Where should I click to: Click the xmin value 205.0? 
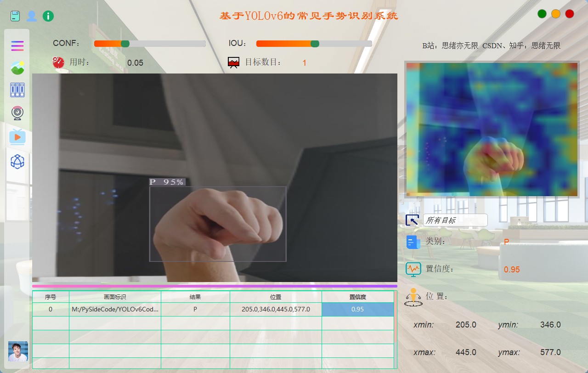(x=466, y=325)
